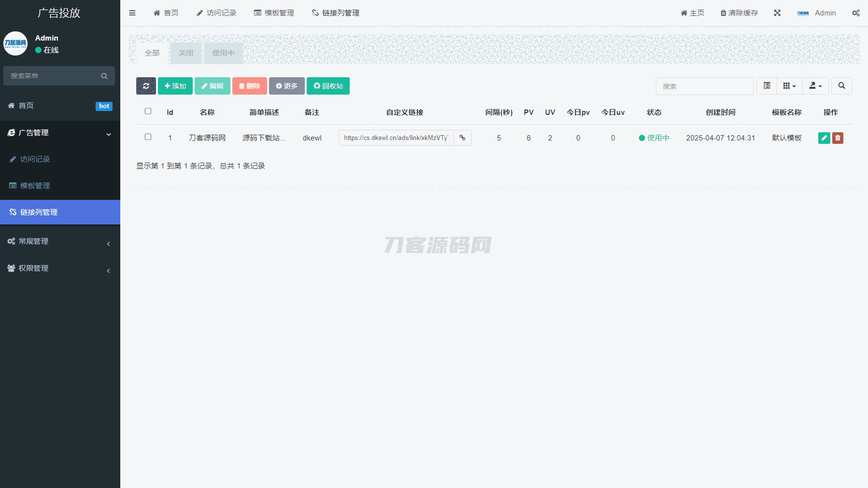The height and width of the screenshot is (488, 868).
Task: Sort by the Id column header
Action: pyautogui.click(x=170, y=112)
